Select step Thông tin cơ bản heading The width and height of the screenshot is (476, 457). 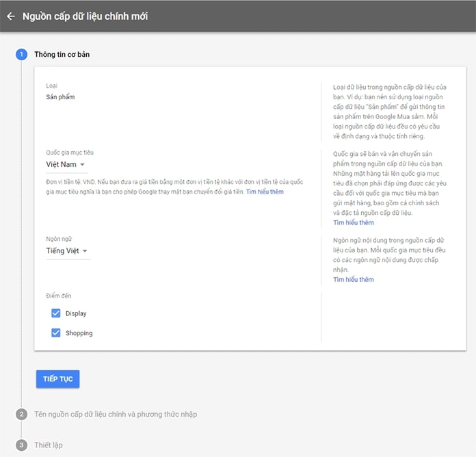point(62,54)
